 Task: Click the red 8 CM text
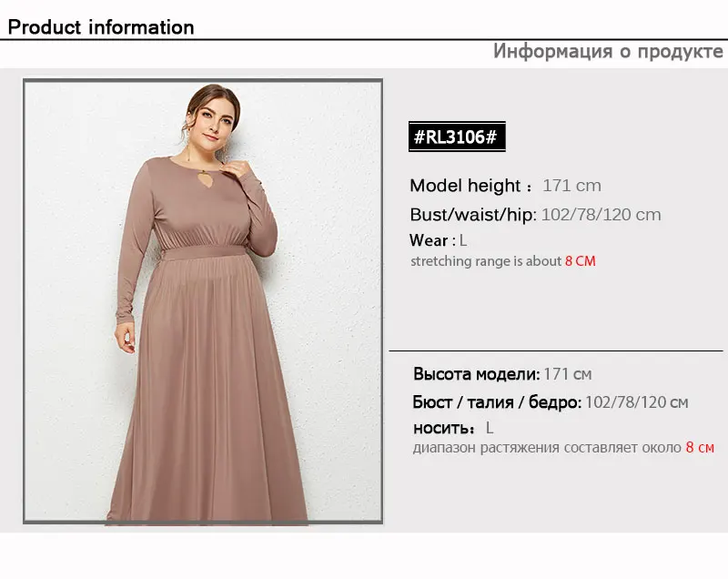point(580,261)
